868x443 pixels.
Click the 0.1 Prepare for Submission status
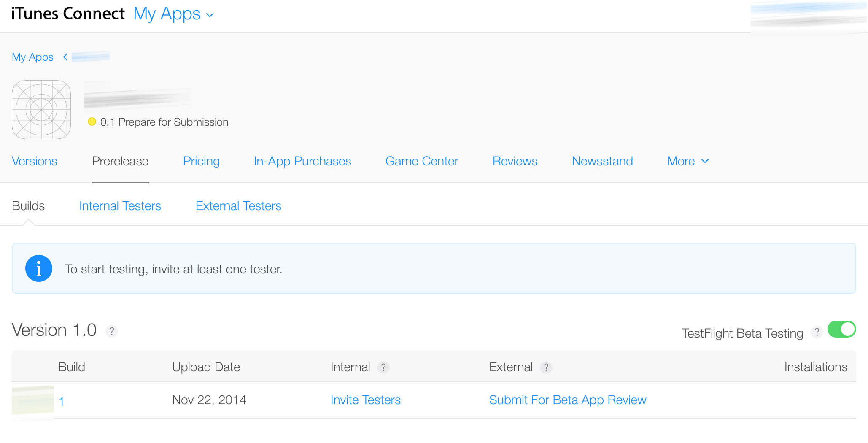pos(164,122)
